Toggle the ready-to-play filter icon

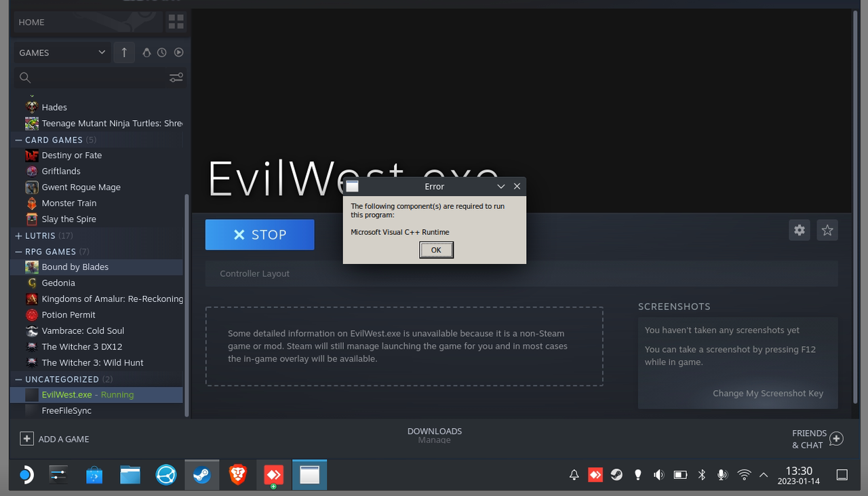(x=178, y=52)
